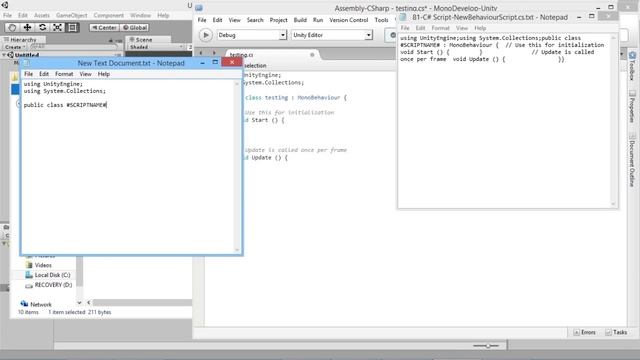640x360 pixels.
Task: Open MonoDevelop's Tools menu
Action: click(381, 20)
